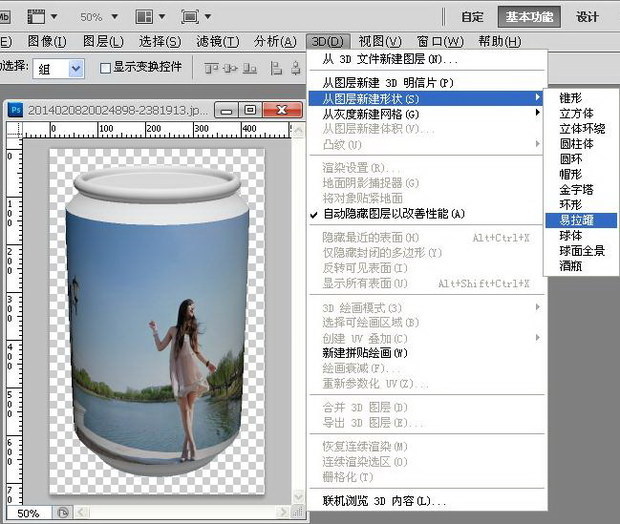Launch Mini Bridge via Mb icon
This screenshot has width=620, height=524.
click(x=5, y=17)
